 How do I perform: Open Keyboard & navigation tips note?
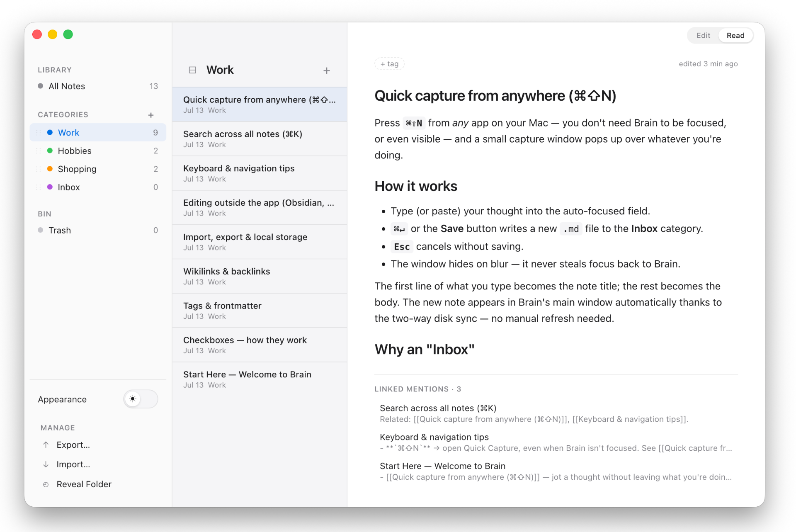tap(260, 173)
